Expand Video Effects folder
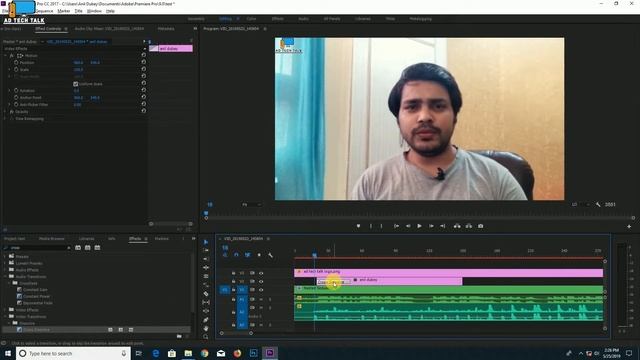This screenshot has width=640, height=360. pyautogui.click(x=5, y=310)
